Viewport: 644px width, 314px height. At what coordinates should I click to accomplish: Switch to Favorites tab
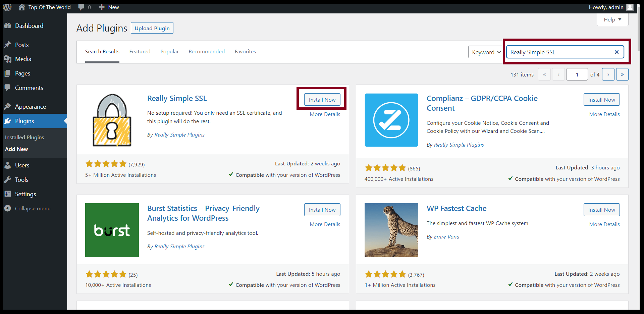pyautogui.click(x=245, y=52)
